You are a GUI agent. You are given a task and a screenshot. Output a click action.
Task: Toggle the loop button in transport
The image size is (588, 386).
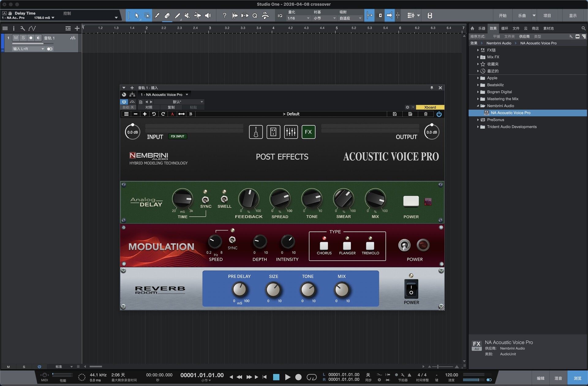pyautogui.click(x=311, y=377)
